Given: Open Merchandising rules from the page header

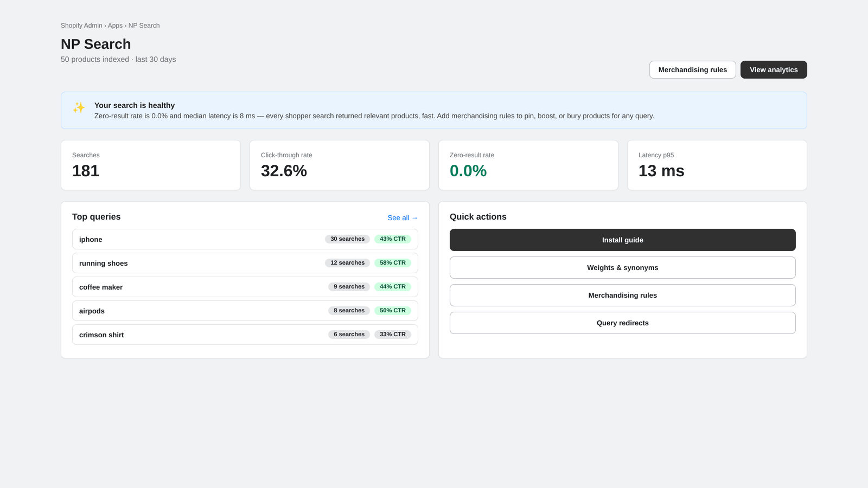Looking at the screenshot, I should tap(692, 69).
